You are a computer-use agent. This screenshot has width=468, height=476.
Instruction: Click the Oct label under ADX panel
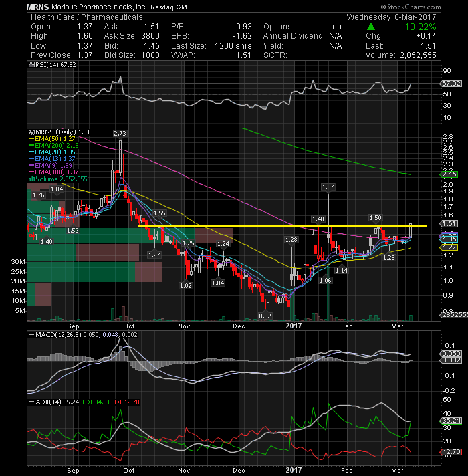[128, 470]
